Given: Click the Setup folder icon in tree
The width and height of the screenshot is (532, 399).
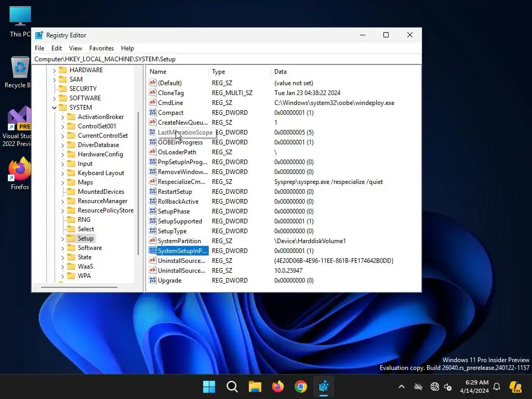Looking at the screenshot, I should 71,238.
